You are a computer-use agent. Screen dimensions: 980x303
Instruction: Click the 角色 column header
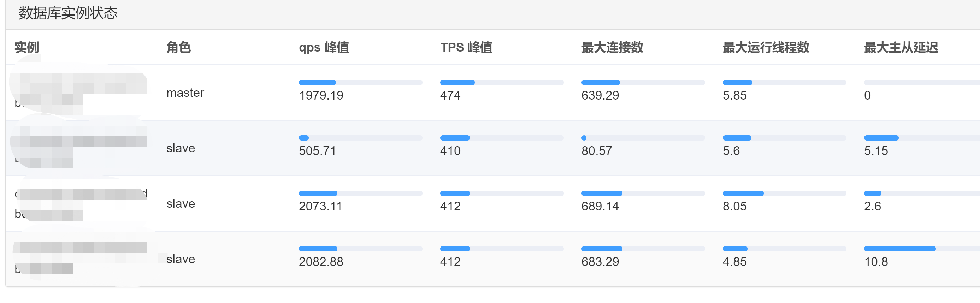[178, 48]
